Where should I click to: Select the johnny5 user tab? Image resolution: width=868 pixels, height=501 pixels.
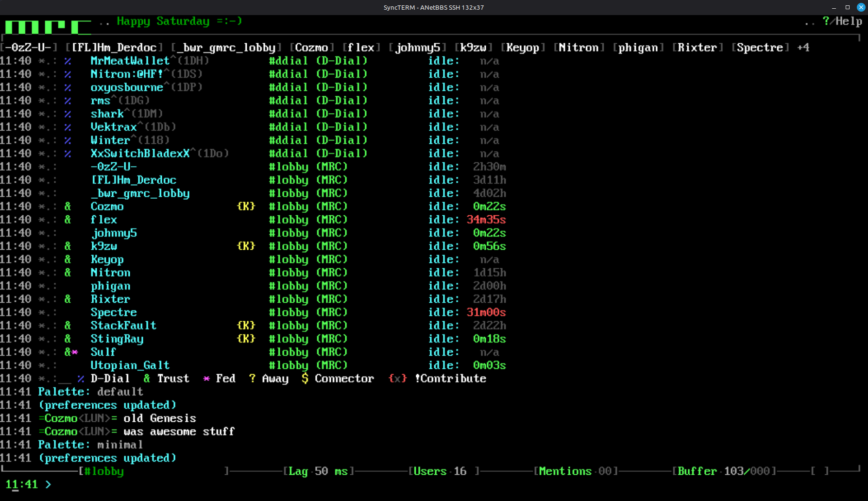pos(417,48)
